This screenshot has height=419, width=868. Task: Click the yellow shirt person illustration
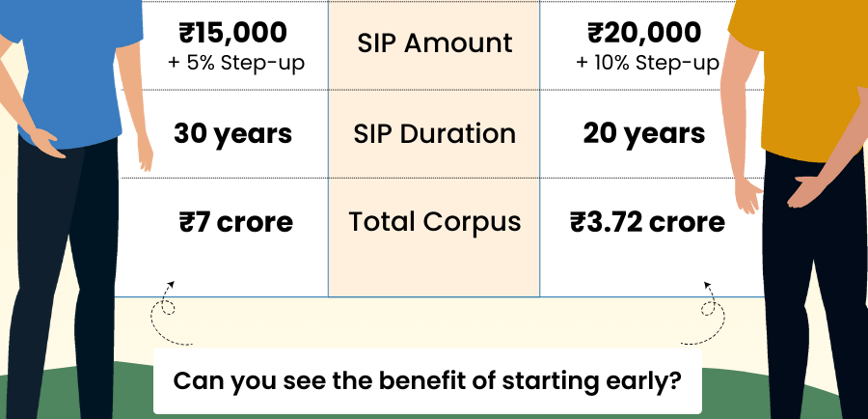click(x=798, y=209)
